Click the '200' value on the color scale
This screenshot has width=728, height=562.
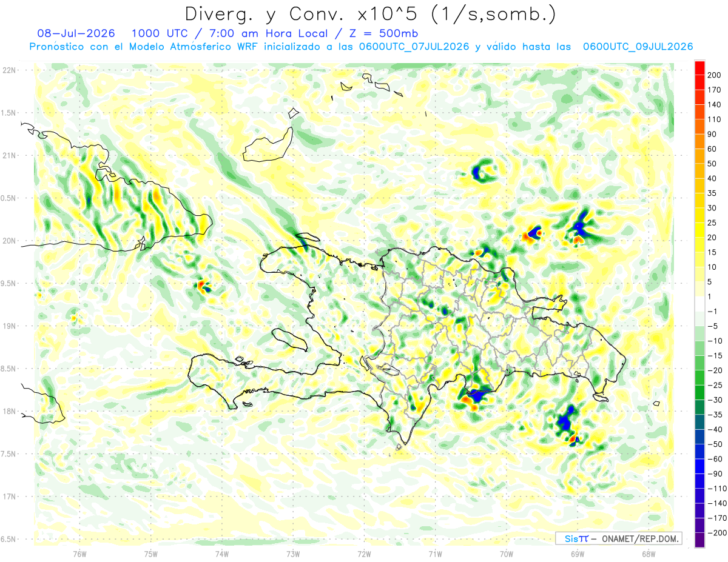coord(714,75)
